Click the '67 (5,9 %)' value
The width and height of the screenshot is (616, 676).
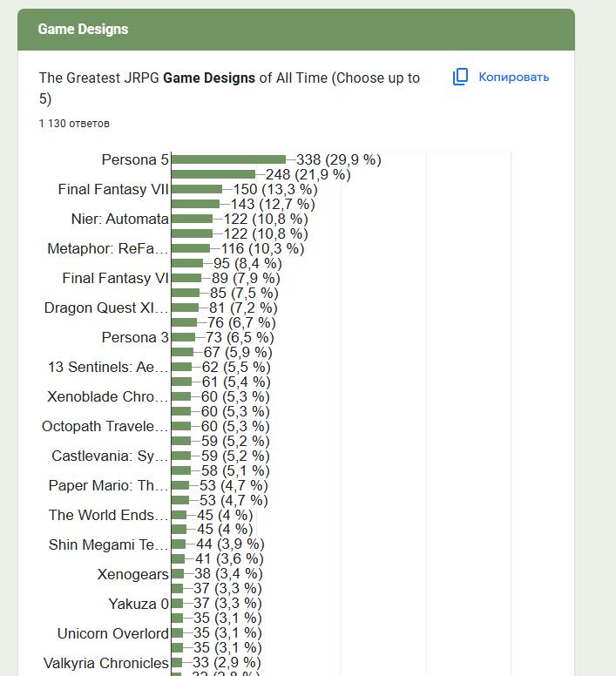click(238, 352)
